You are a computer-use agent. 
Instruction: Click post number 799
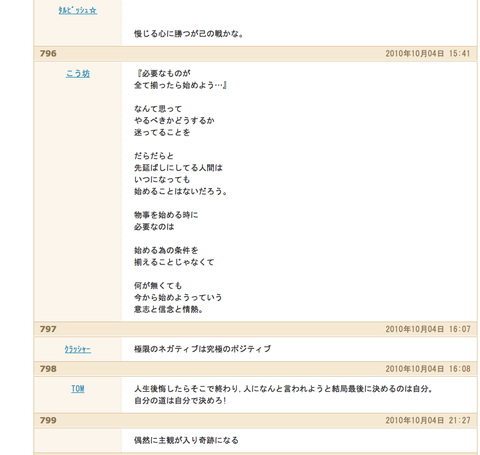(48, 420)
